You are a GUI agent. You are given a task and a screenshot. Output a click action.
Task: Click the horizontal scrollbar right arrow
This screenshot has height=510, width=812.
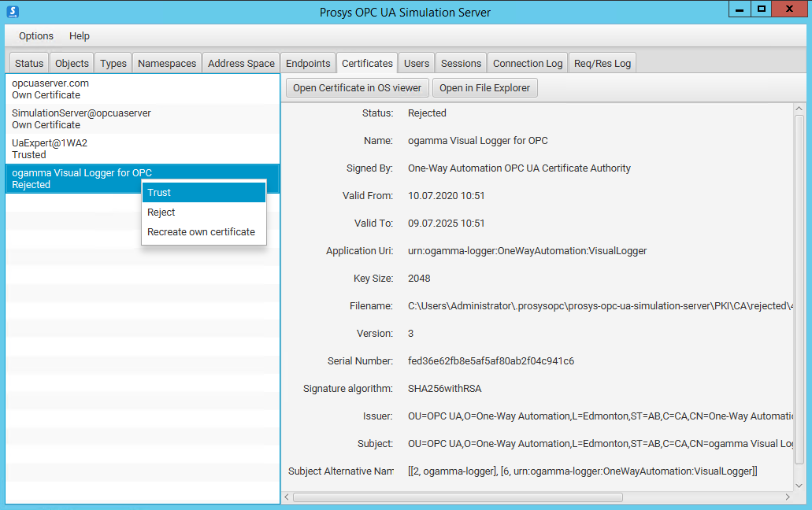[788, 497]
